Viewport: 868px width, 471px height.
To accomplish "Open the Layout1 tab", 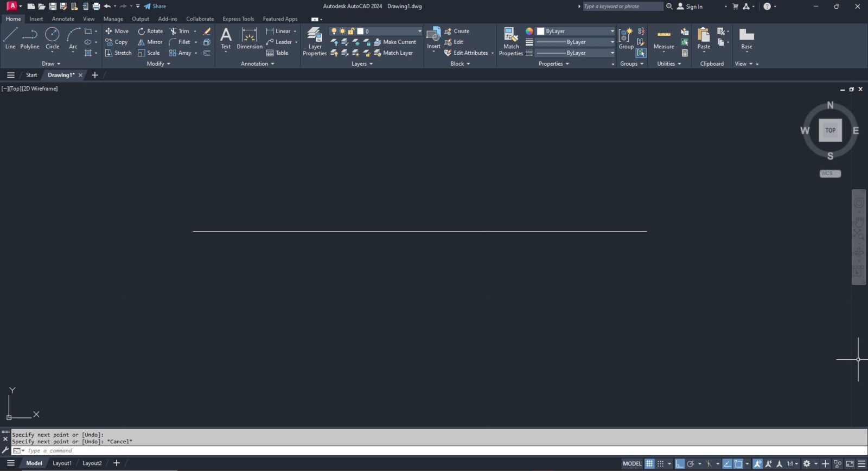I will pos(62,463).
